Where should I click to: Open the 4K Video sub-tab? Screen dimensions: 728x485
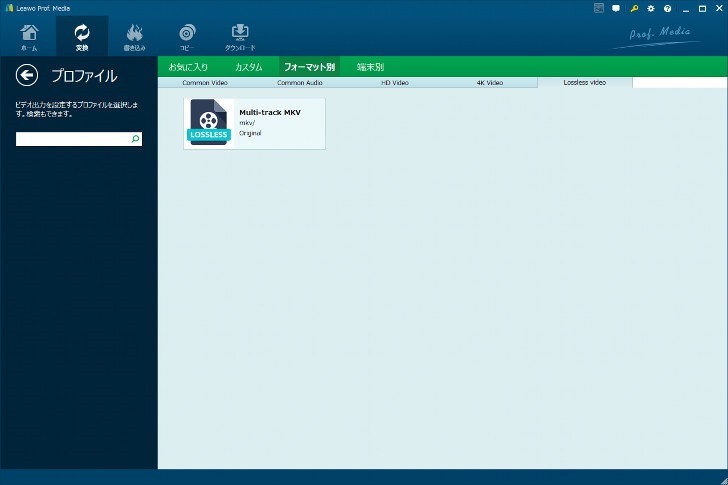[490, 83]
